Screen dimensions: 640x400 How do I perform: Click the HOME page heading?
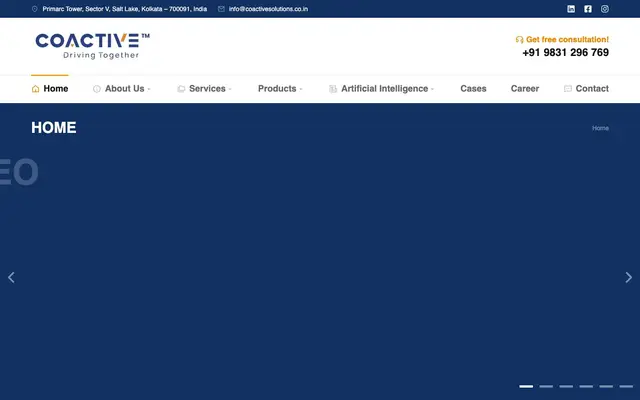coord(54,128)
